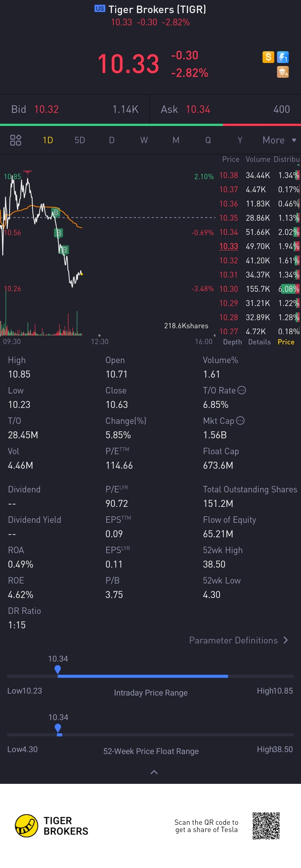Switch to the Q quarterly chart tab
301x868 pixels.
coord(208,140)
